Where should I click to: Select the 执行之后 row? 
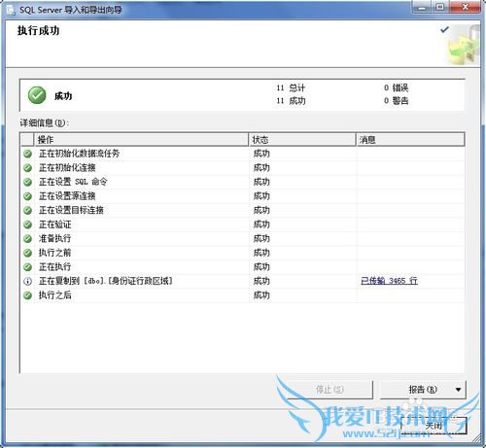coord(242,295)
